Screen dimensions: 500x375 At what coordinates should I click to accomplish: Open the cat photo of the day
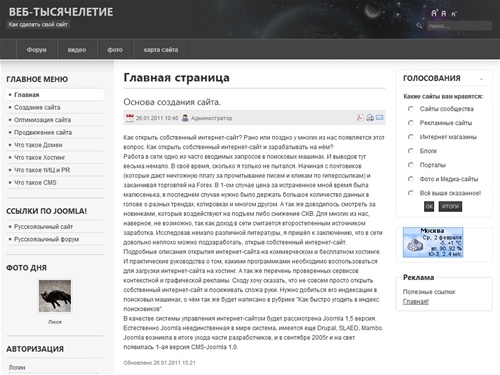click(x=55, y=296)
